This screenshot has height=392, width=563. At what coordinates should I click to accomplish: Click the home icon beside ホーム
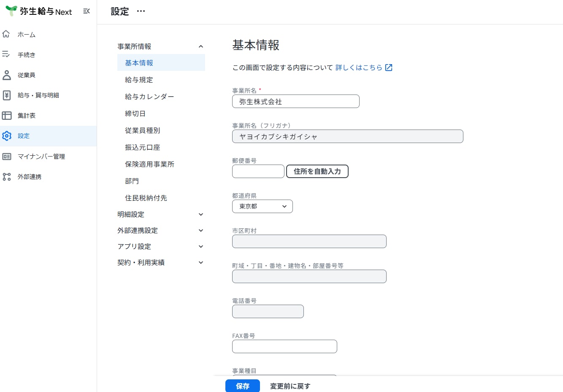coord(6,34)
